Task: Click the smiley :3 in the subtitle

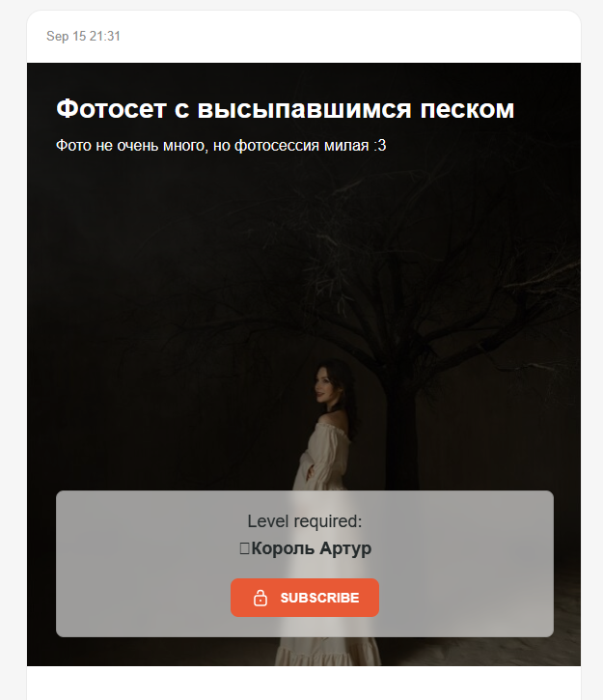Action: pos(380,146)
